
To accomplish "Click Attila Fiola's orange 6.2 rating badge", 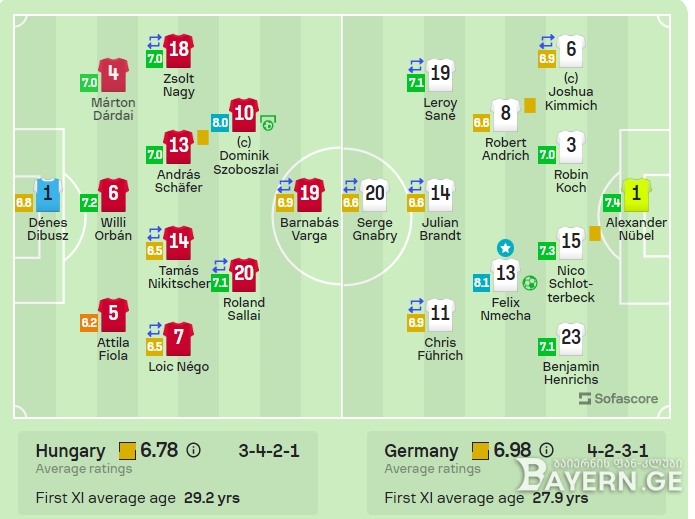I will 89,322.
